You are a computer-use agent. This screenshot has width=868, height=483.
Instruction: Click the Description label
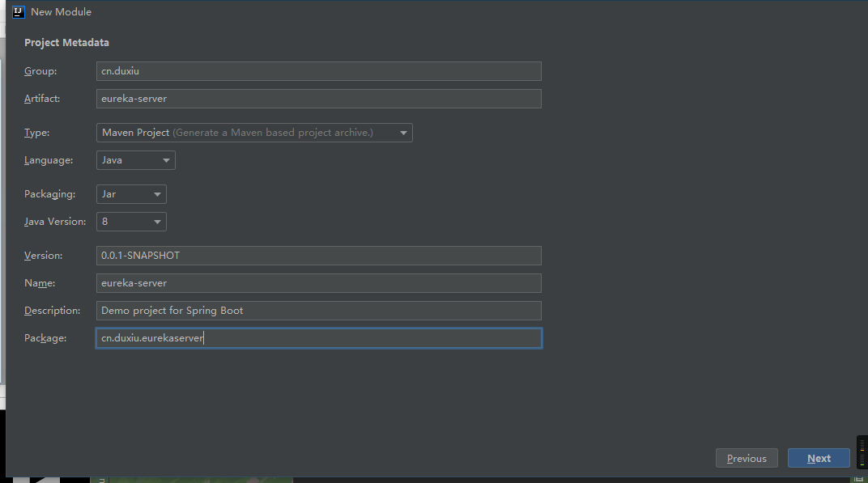point(52,311)
